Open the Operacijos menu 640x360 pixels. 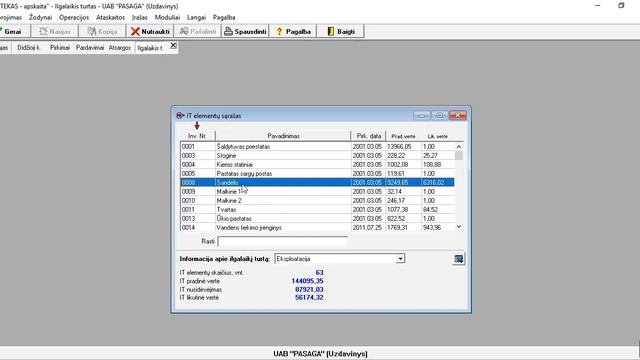[74, 18]
